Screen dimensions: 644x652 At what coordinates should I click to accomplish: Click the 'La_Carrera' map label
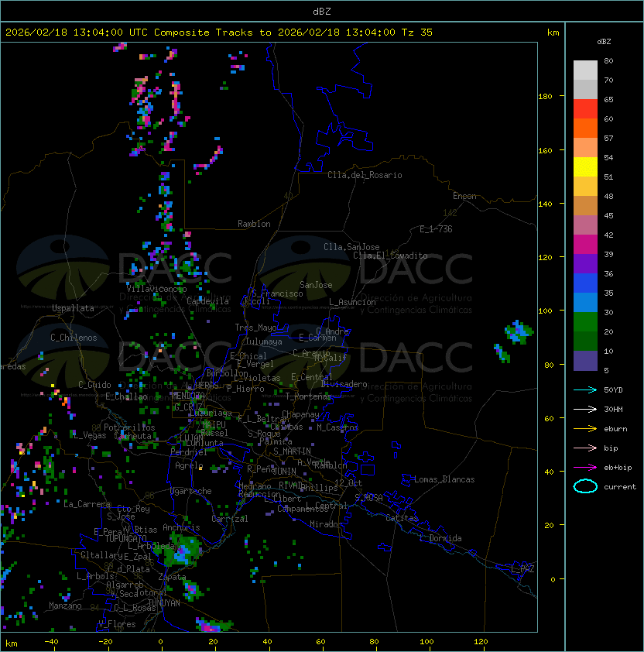click(x=87, y=504)
